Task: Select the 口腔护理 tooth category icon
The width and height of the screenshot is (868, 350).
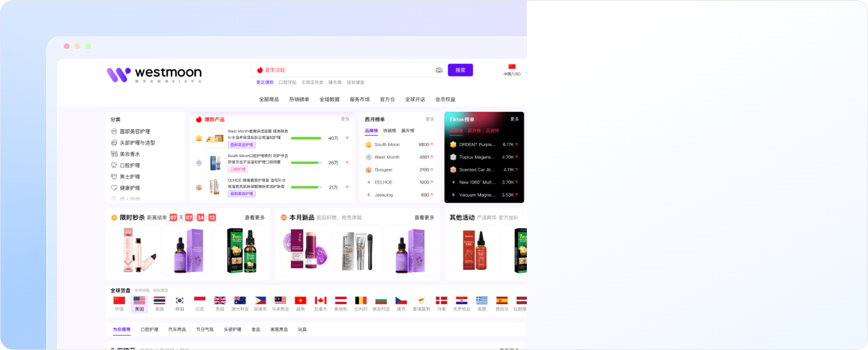Action: [114, 165]
